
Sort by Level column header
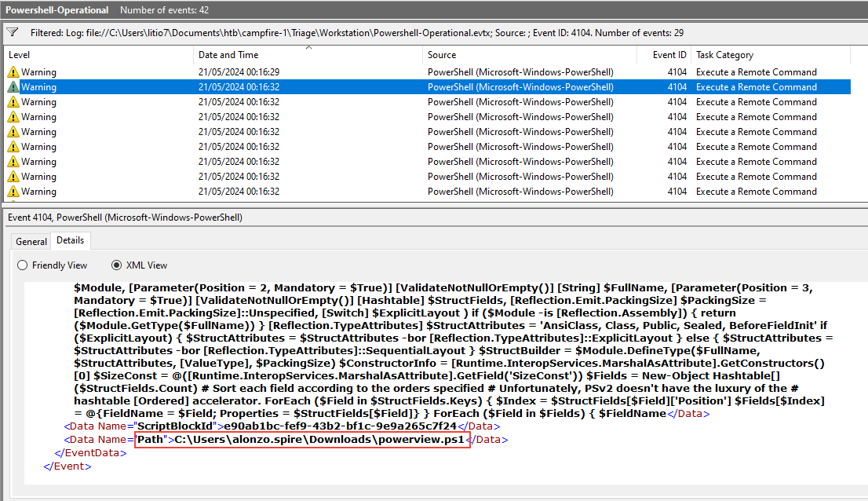(x=20, y=55)
